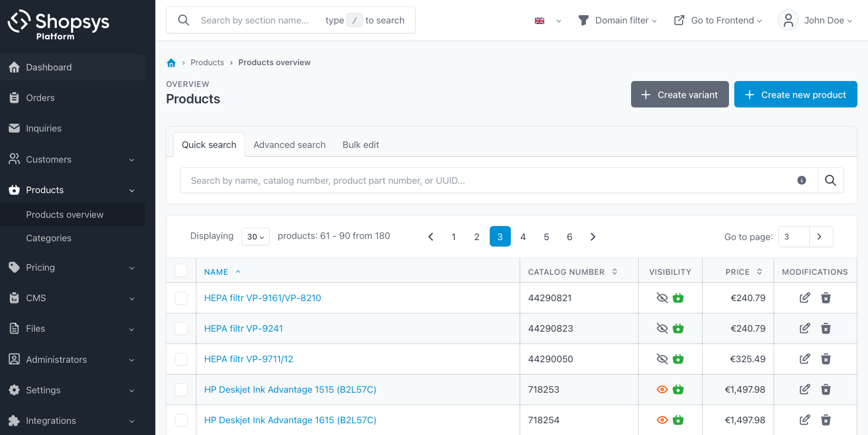Viewport: 868px width, 435px height.
Task: Open the Categories sidebar item
Action: tap(49, 238)
